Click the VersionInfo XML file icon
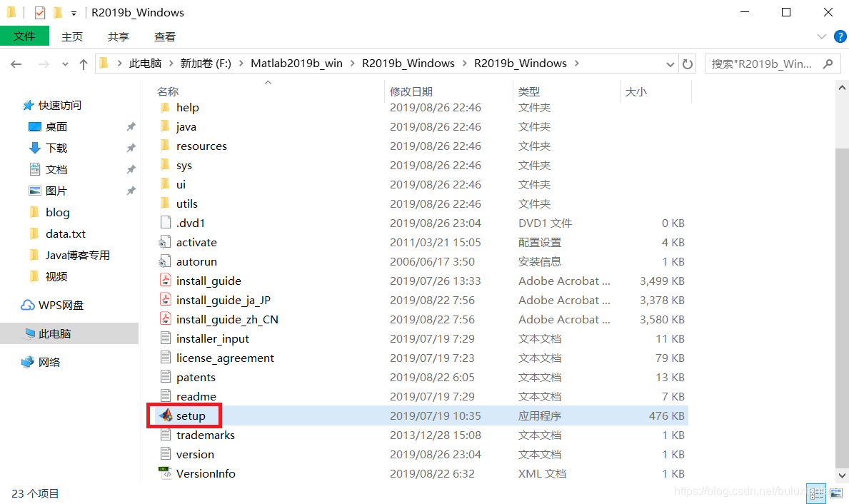Screen dimensions: 849x504 click(x=165, y=473)
